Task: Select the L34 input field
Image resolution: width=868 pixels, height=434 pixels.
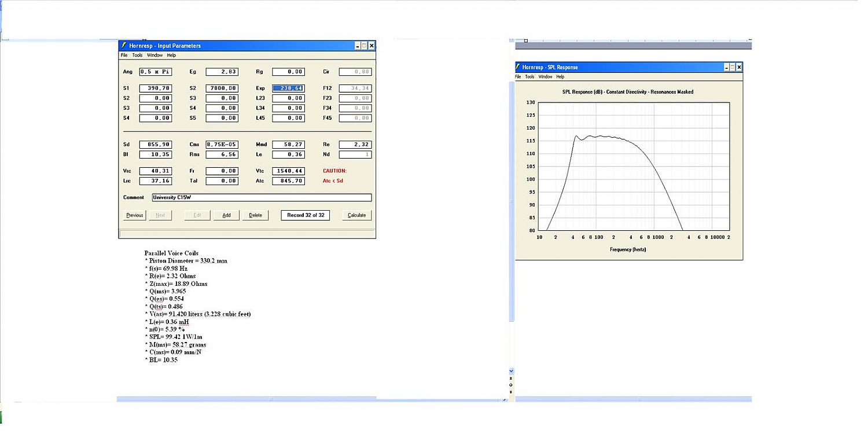Action: point(288,108)
